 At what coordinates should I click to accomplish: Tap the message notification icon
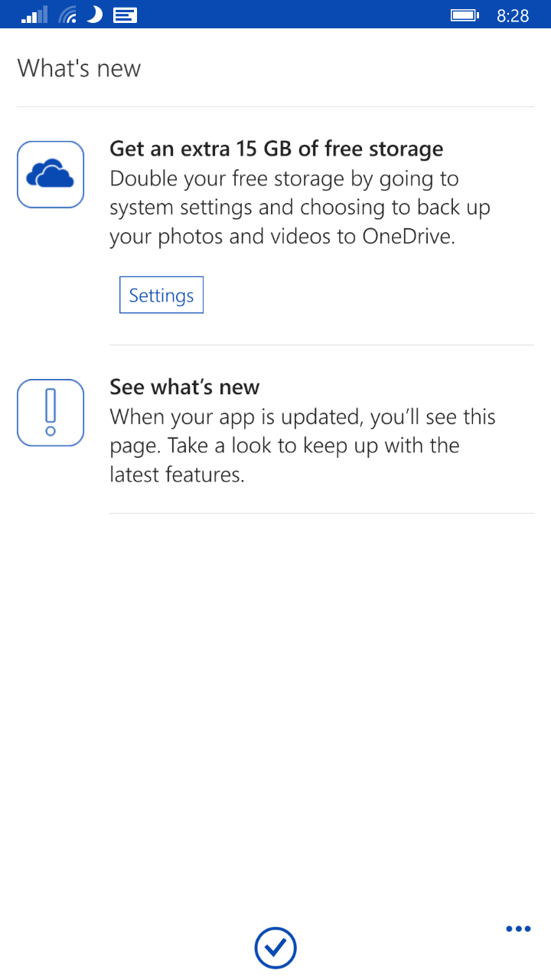click(126, 15)
